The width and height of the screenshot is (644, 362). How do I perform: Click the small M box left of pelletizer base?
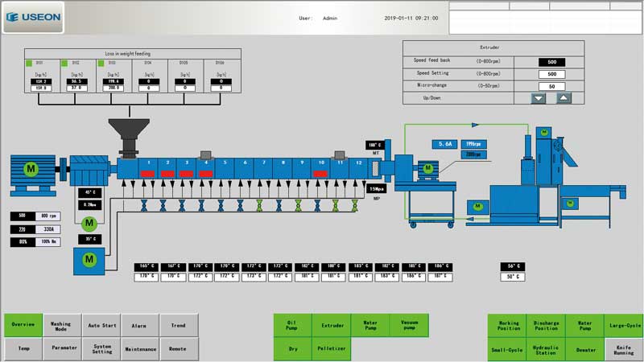[x=477, y=207]
